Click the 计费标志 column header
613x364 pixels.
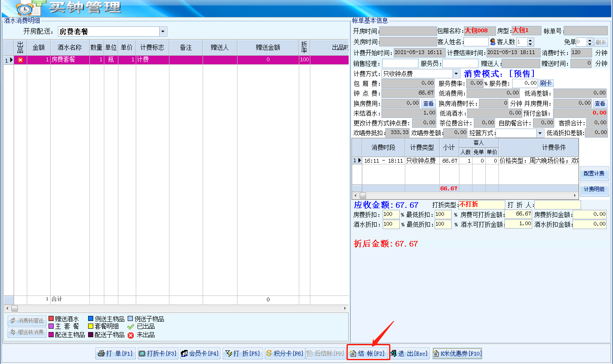pos(152,47)
